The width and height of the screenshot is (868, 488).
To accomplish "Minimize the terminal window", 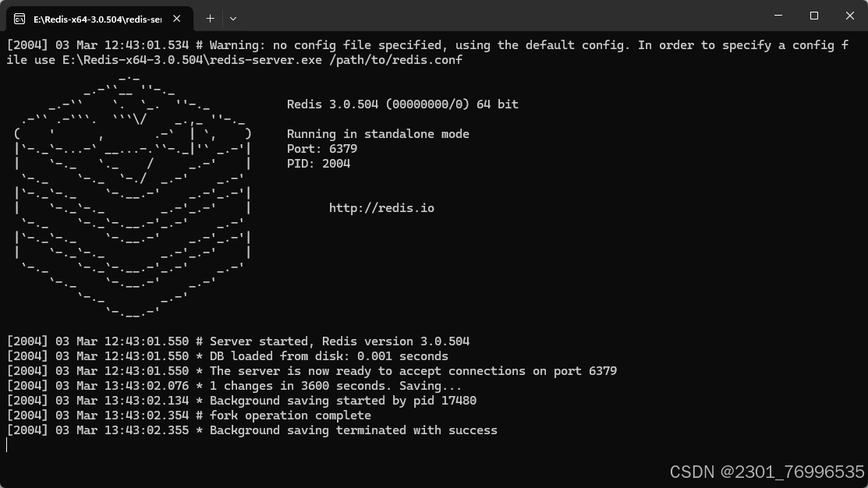I will (778, 16).
